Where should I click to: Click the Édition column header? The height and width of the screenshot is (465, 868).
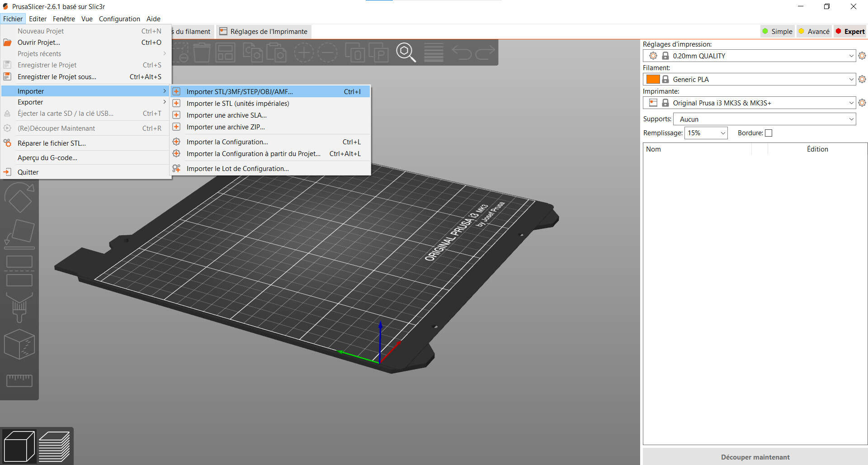click(817, 149)
